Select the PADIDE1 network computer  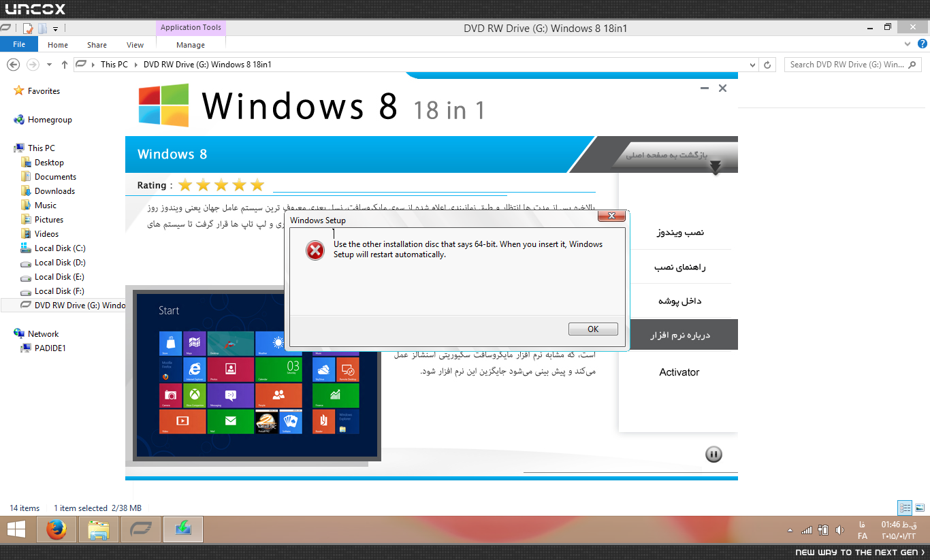click(x=50, y=348)
